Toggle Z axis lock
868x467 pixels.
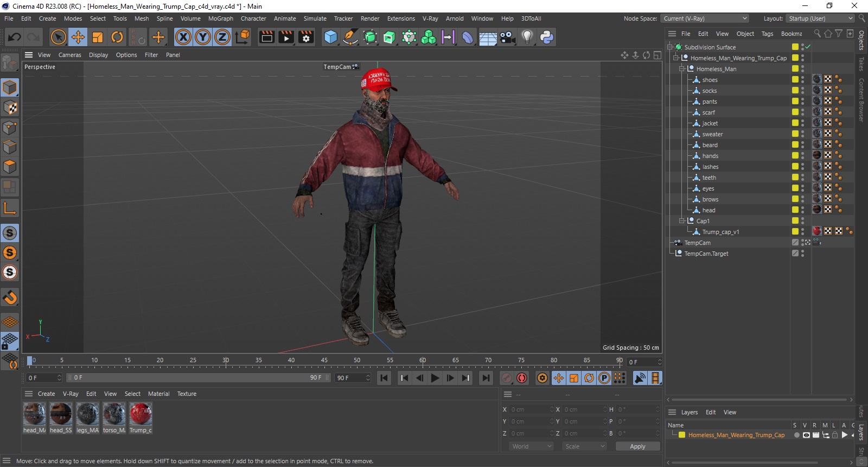coord(222,37)
